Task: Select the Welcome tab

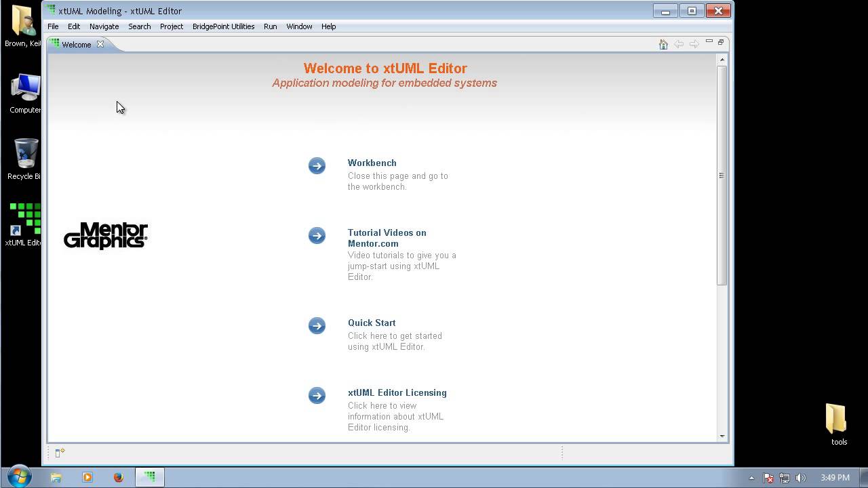Action: 76,44
